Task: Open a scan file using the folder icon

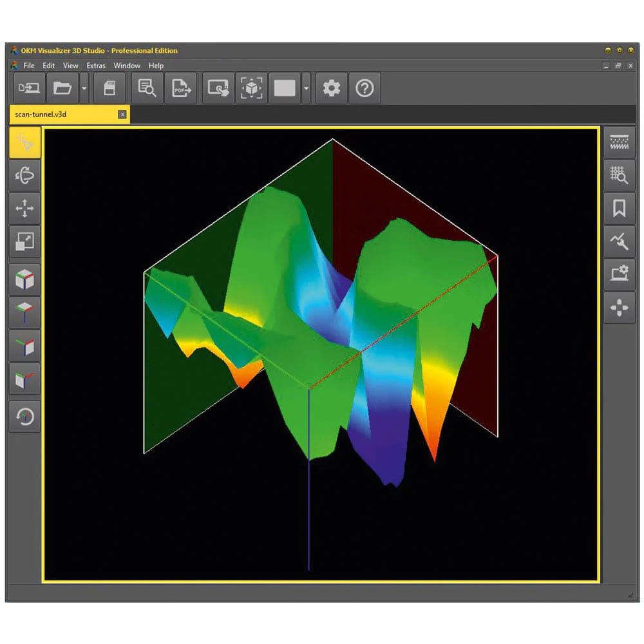Action: (62, 88)
